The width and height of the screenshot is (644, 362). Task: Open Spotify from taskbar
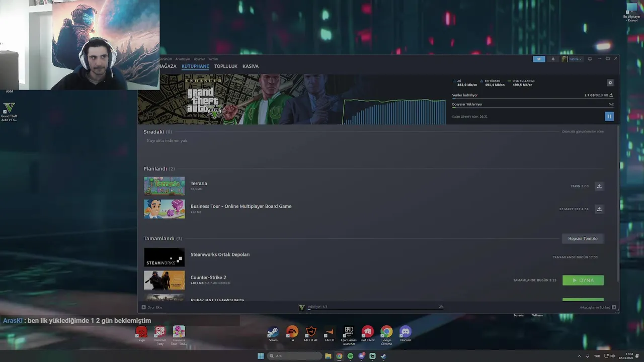(350, 356)
